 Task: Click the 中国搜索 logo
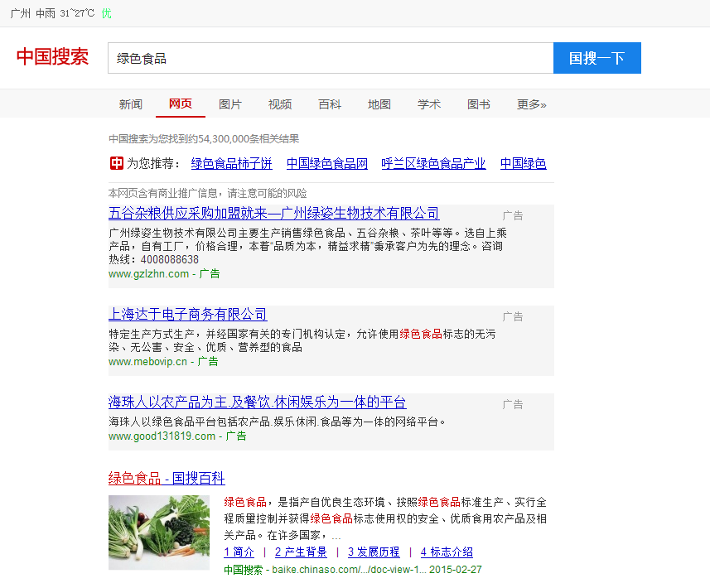(x=52, y=57)
